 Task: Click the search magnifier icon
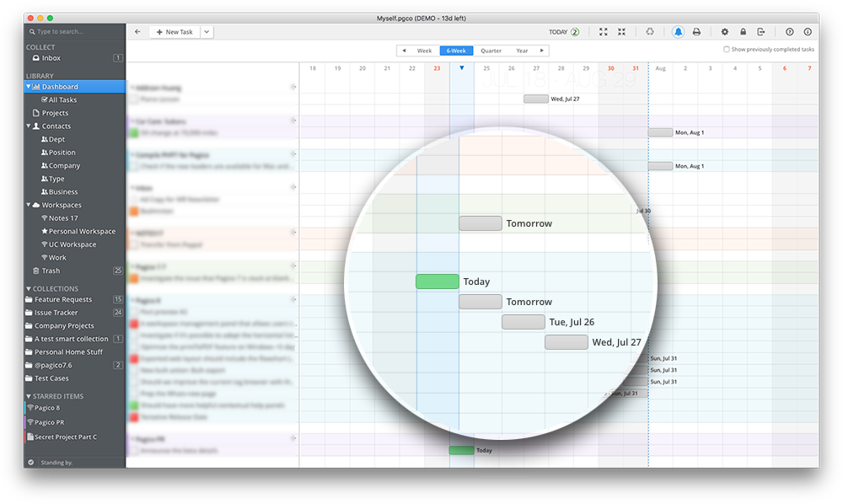pyautogui.click(x=32, y=32)
